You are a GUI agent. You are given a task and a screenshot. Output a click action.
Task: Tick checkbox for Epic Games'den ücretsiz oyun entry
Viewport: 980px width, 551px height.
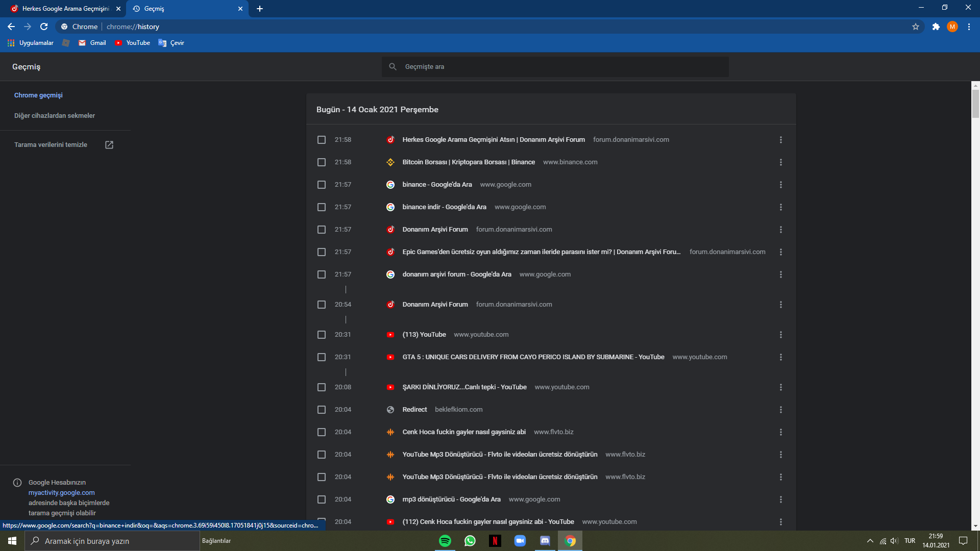pyautogui.click(x=322, y=252)
